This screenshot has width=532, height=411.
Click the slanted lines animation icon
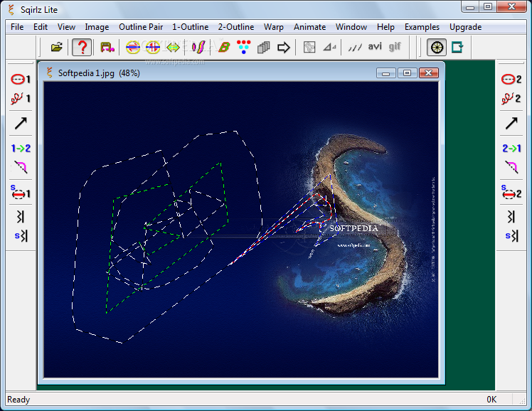(x=355, y=47)
